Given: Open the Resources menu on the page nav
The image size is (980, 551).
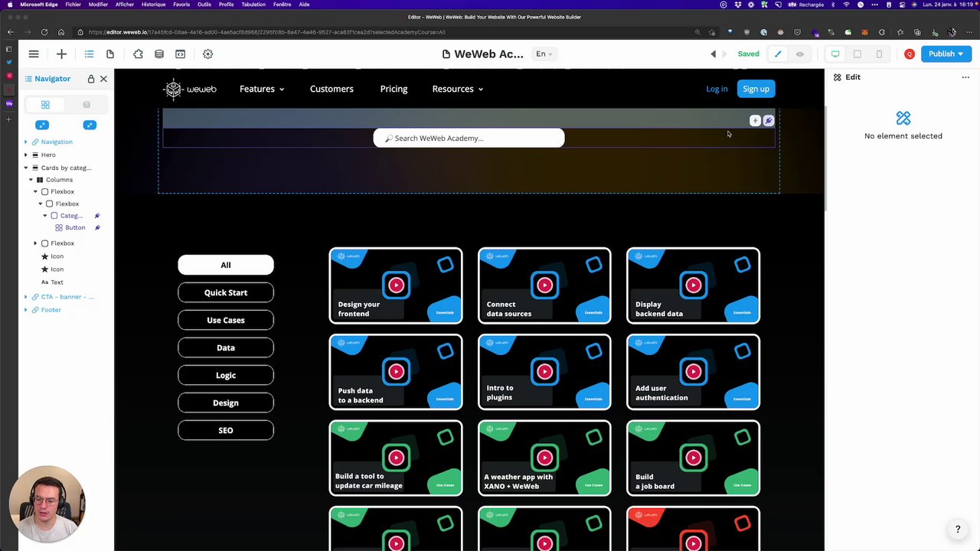Looking at the screenshot, I should pos(458,89).
